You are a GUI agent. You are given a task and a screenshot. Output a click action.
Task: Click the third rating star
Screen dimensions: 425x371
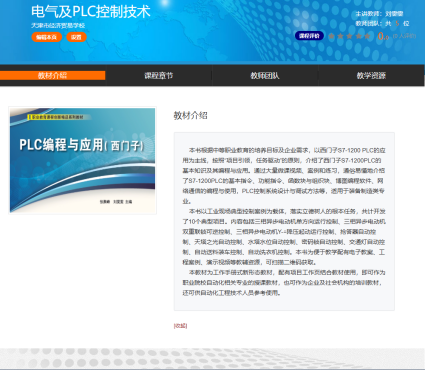[349, 36]
